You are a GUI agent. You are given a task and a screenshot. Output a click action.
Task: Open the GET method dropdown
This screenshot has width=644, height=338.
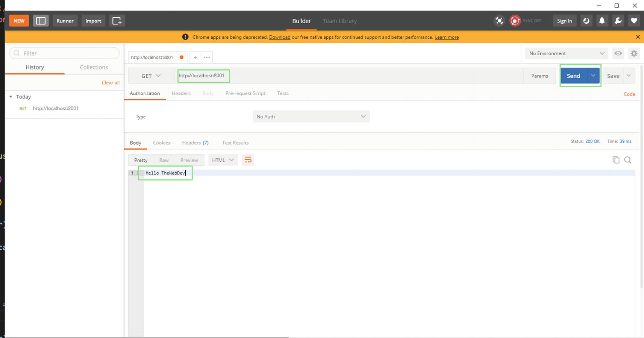point(151,76)
